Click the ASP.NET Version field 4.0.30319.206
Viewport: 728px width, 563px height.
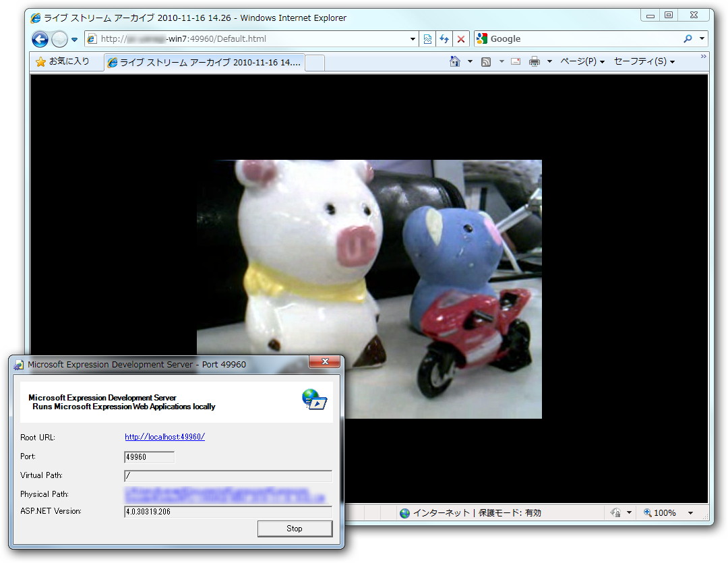[228, 512]
